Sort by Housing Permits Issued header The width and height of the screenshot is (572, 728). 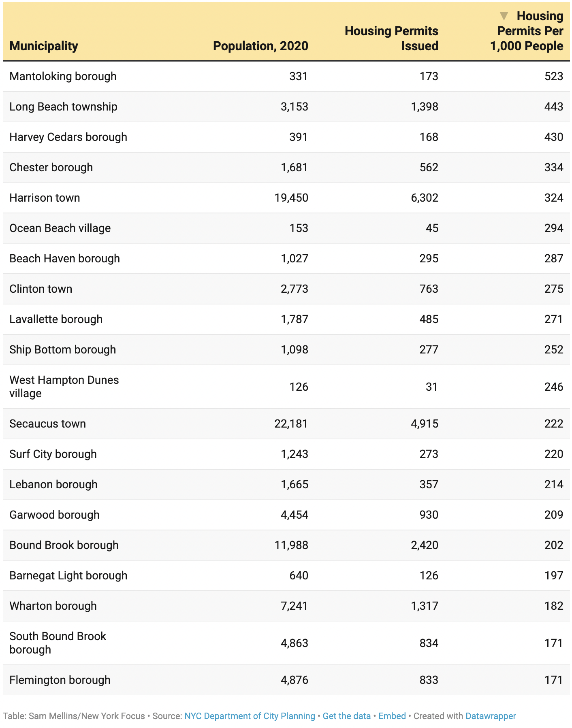tap(391, 38)
